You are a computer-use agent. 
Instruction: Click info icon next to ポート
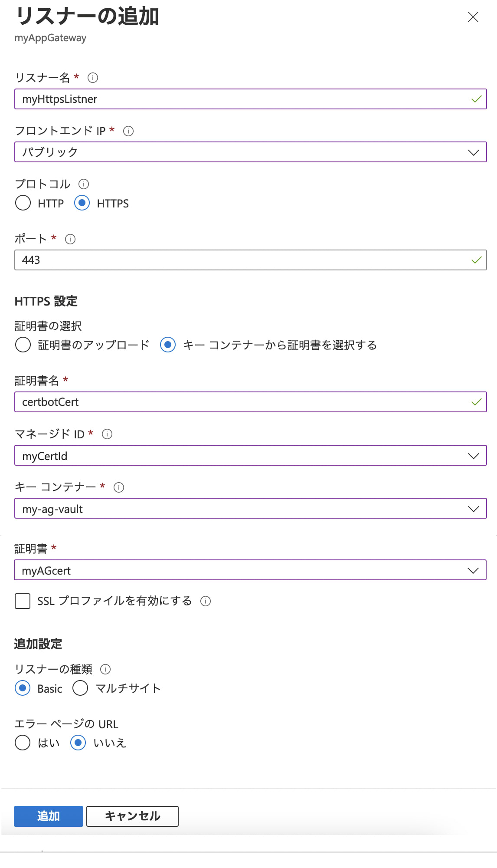coord(70,239)
